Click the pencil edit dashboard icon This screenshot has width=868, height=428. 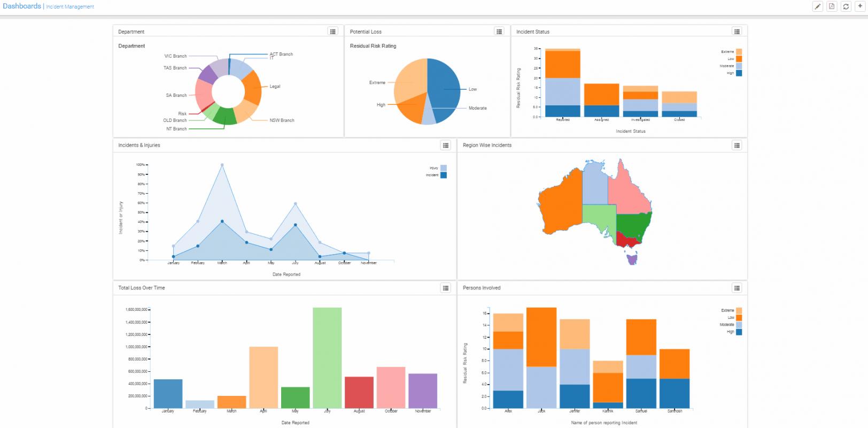[817, 6]
